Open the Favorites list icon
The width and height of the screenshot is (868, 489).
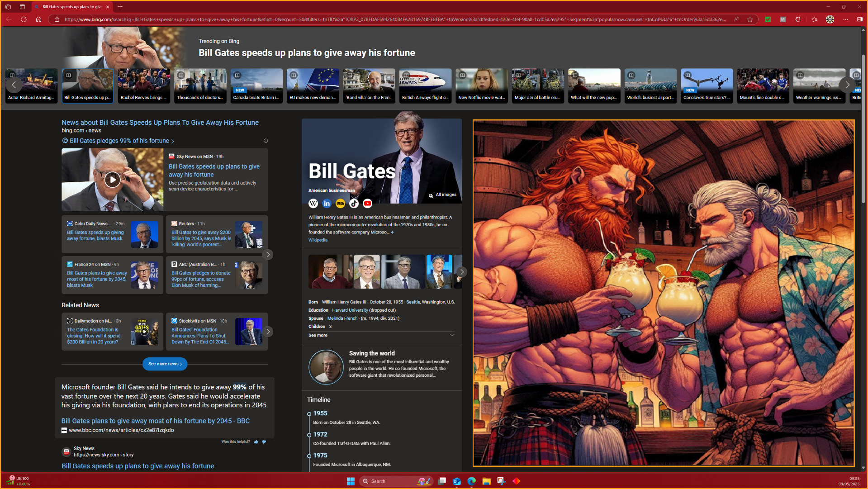click(814, 19)
